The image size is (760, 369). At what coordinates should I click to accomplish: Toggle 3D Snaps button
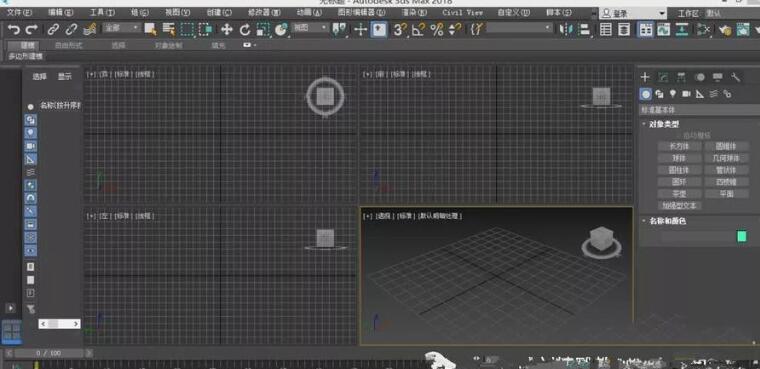point(399,30)
